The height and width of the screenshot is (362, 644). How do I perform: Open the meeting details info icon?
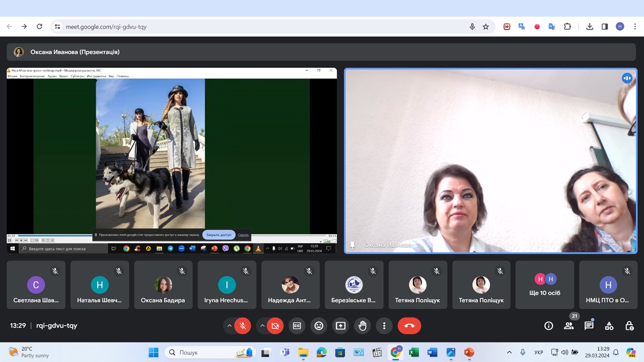548,326
